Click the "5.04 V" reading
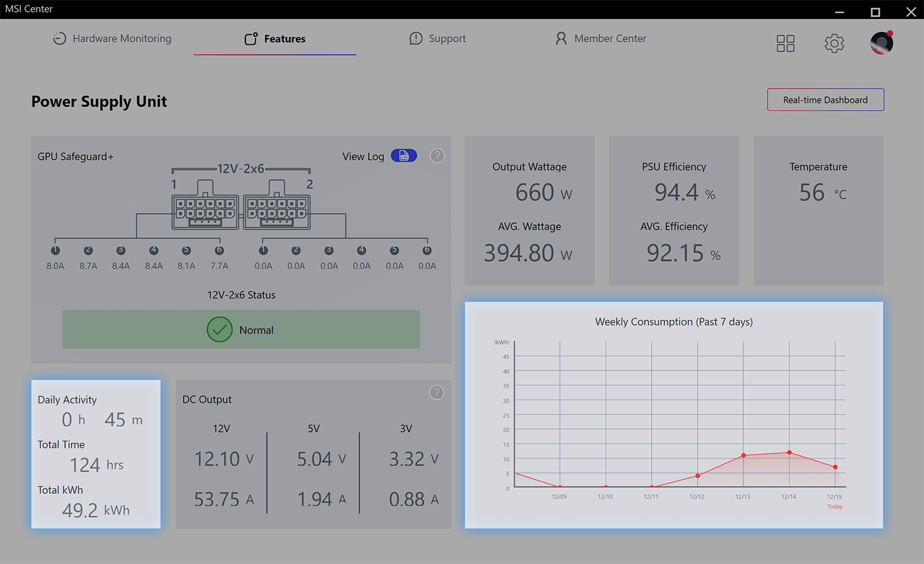Screen dimensions: 924x564 (x=322, y=459)
